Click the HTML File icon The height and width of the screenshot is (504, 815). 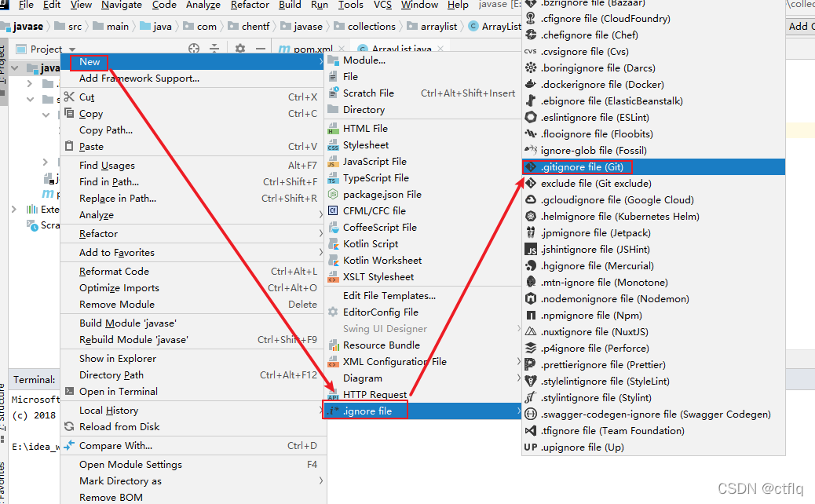click(x=333, y=128)
